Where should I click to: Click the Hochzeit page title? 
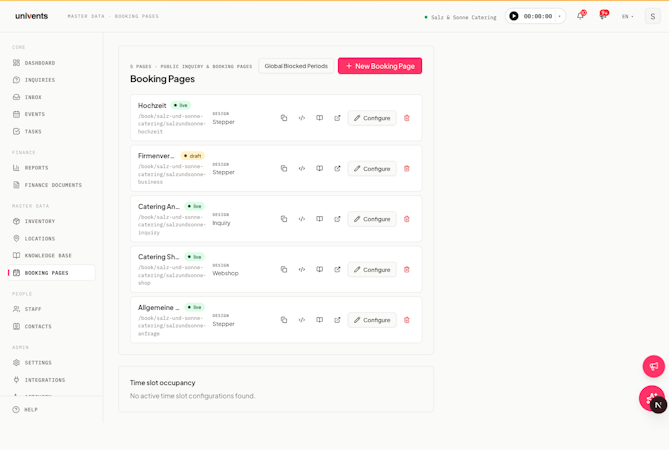pos(152,105)
